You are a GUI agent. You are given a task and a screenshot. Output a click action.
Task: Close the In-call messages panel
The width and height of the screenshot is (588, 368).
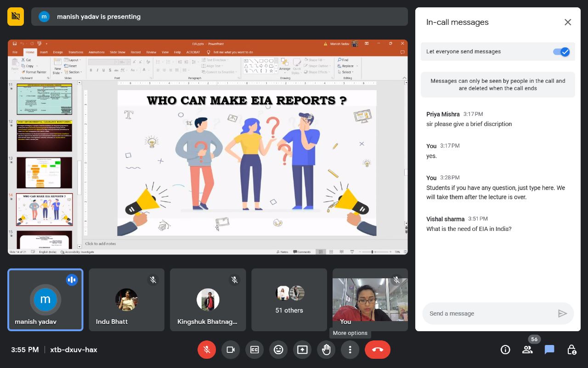coord(568,22)
